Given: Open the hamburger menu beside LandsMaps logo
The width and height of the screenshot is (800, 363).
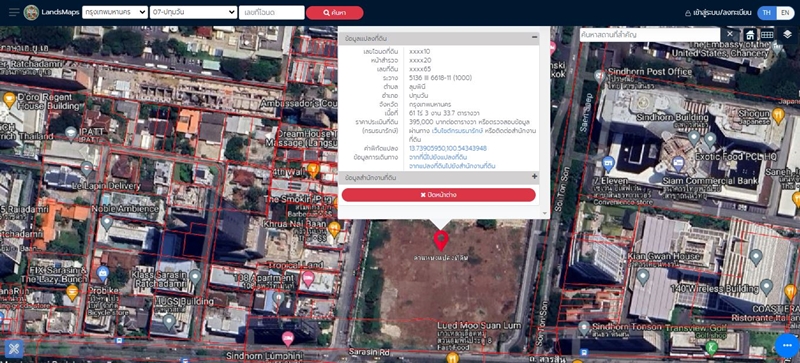Looking at the screenshot, I should 14,12.
